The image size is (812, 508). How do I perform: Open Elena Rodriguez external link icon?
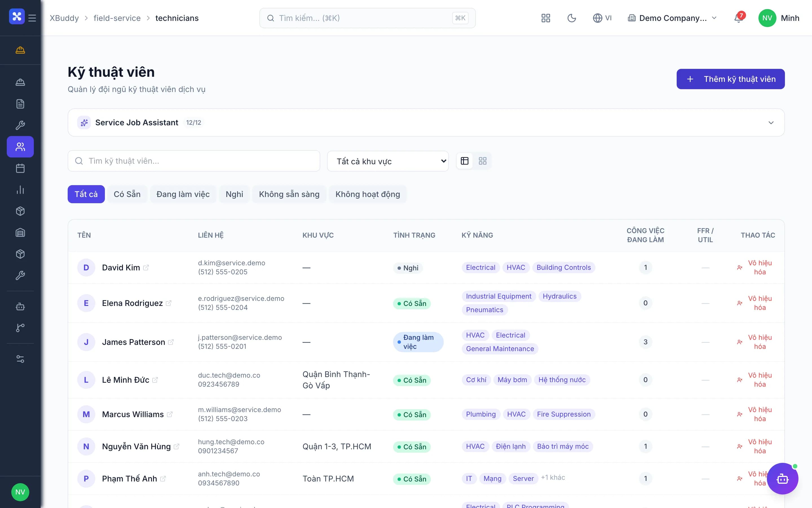point(169,303)
